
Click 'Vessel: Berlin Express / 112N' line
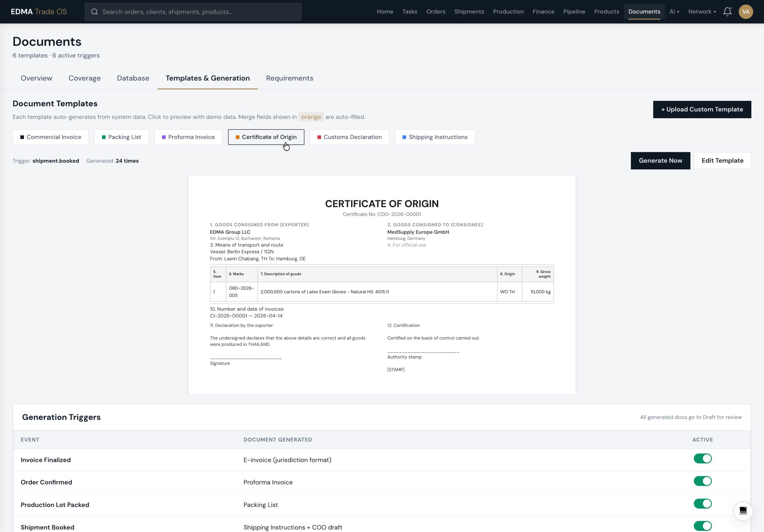[241, 252]
